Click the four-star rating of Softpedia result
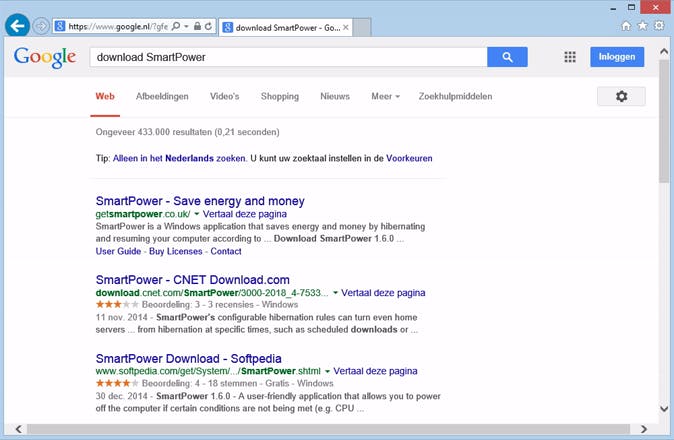 (117, 383)
